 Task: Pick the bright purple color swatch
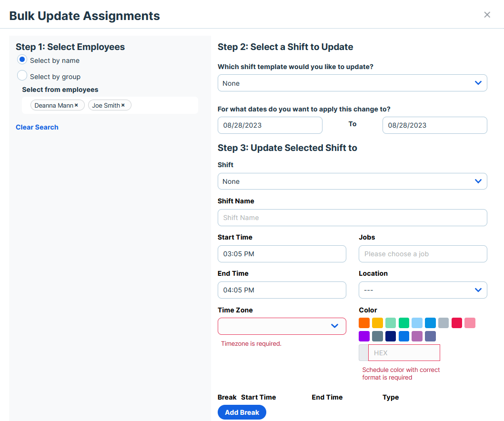tap(364, 337)
